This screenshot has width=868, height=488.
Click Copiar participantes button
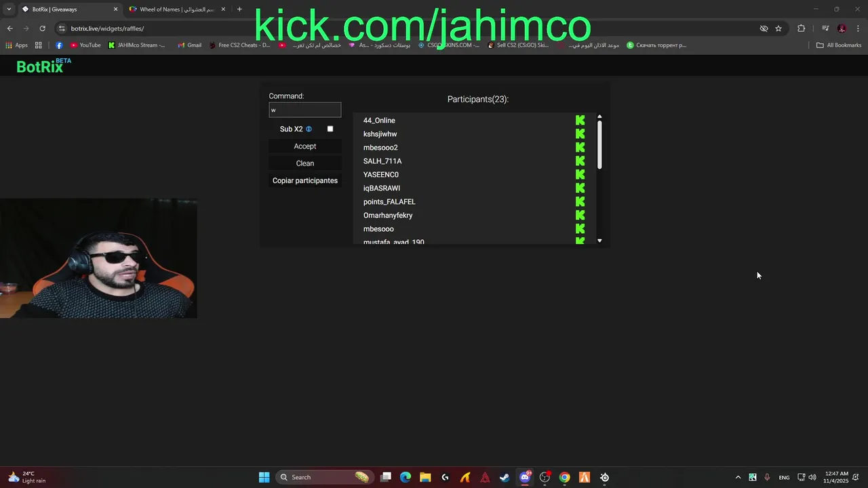pyautogui.click(x=305, y=180)
